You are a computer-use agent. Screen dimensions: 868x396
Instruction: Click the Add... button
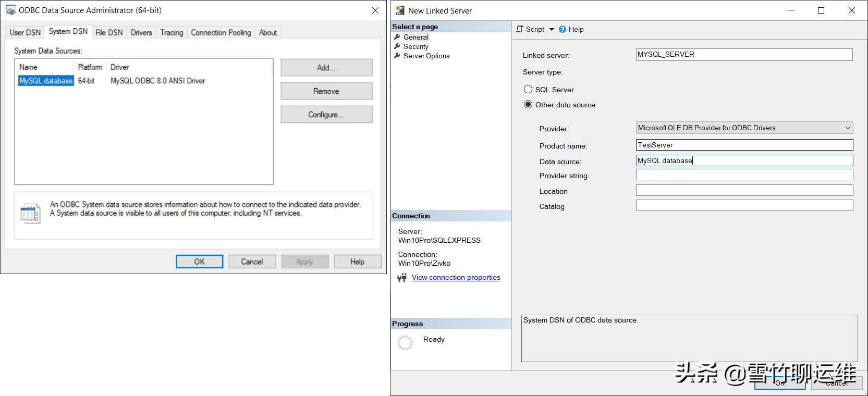tap(326, 68)
